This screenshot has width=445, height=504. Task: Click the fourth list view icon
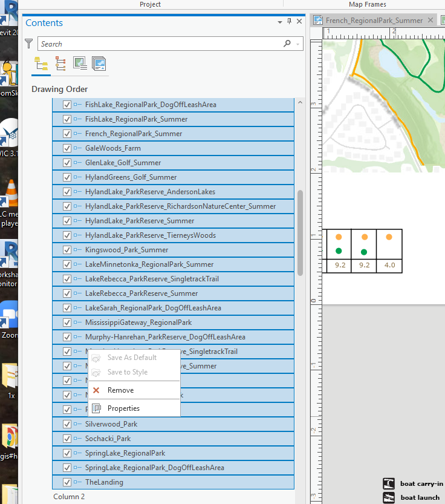tap(99, 64)
